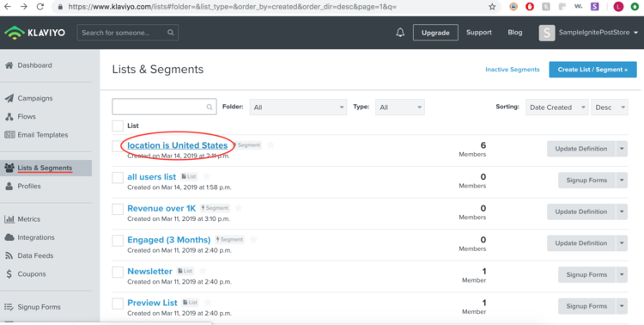644x325 pixels.
Task: Open the Desc sort direction dropdown
Action: click(610, 107)
